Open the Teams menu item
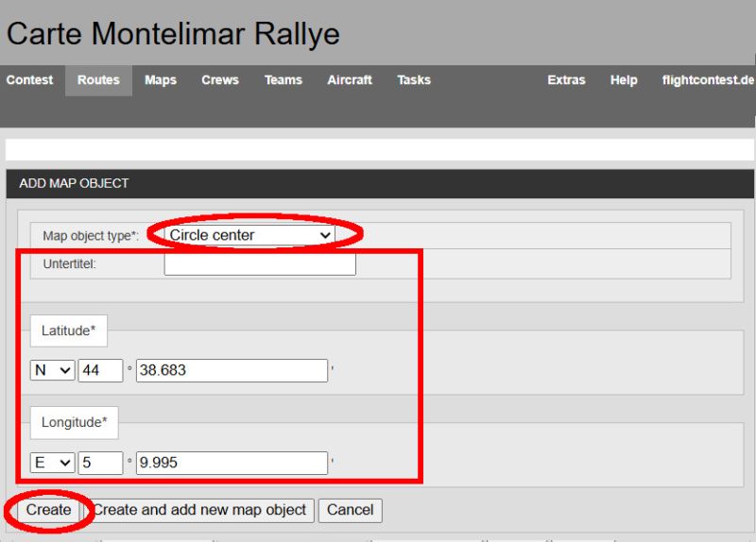The width and height of the screenshot is (756, 542). pyautogui.click(x=283, y=80)
